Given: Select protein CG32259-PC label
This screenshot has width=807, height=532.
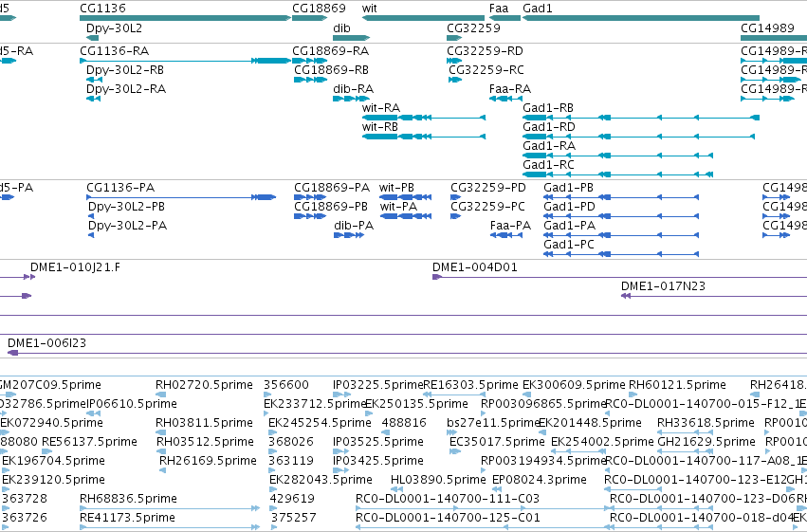Looking at the screenshot, I should click(x=488, y=207).
